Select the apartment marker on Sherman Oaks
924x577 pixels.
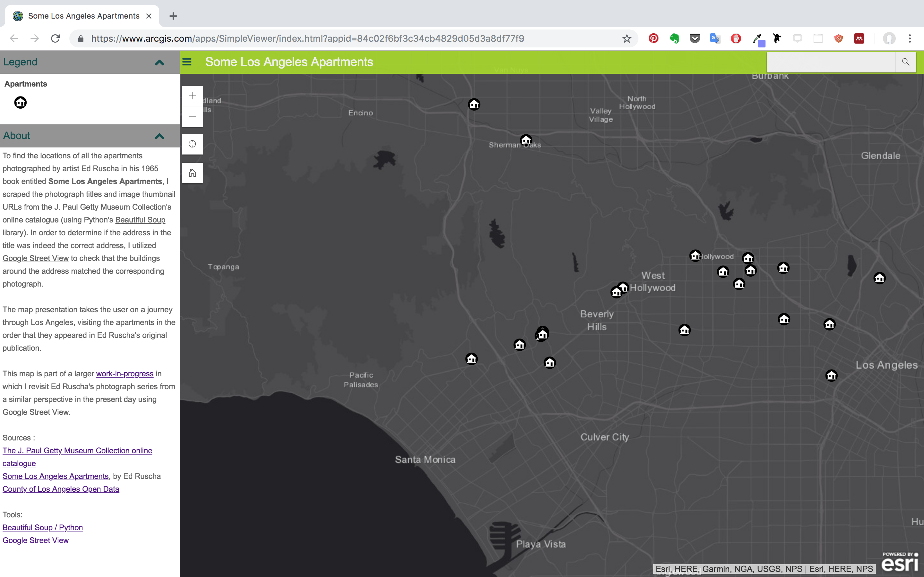(526, 140)
